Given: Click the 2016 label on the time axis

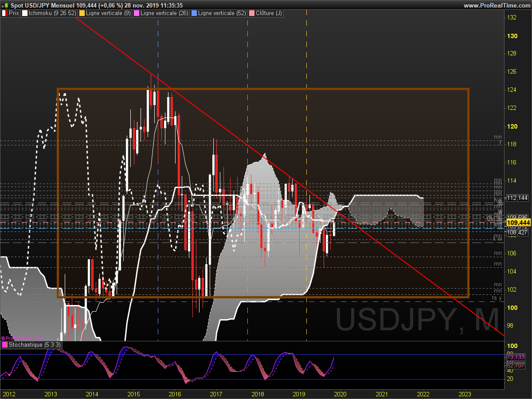Looking at the screenshot, I should (175, 394).
